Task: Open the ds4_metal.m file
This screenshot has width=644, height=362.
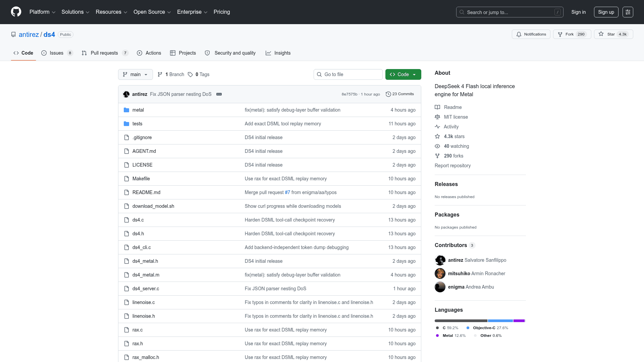Action: point(146,275)
